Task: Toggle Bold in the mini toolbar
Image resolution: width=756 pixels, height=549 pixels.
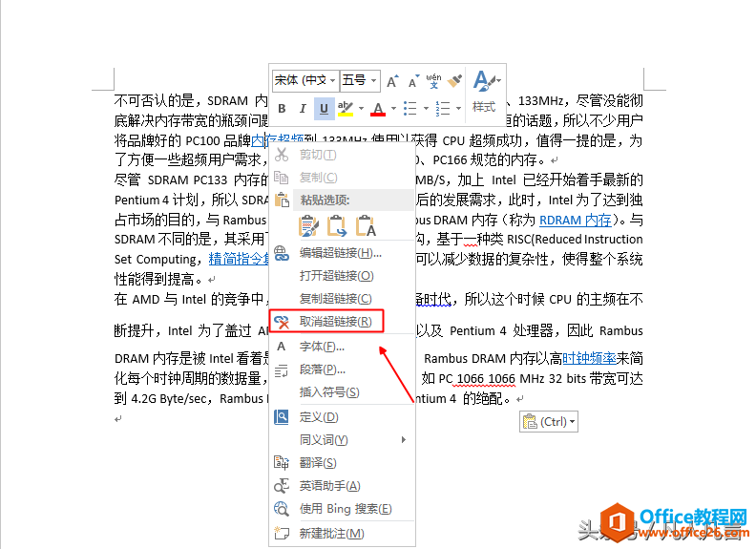Action: [282, 109]
